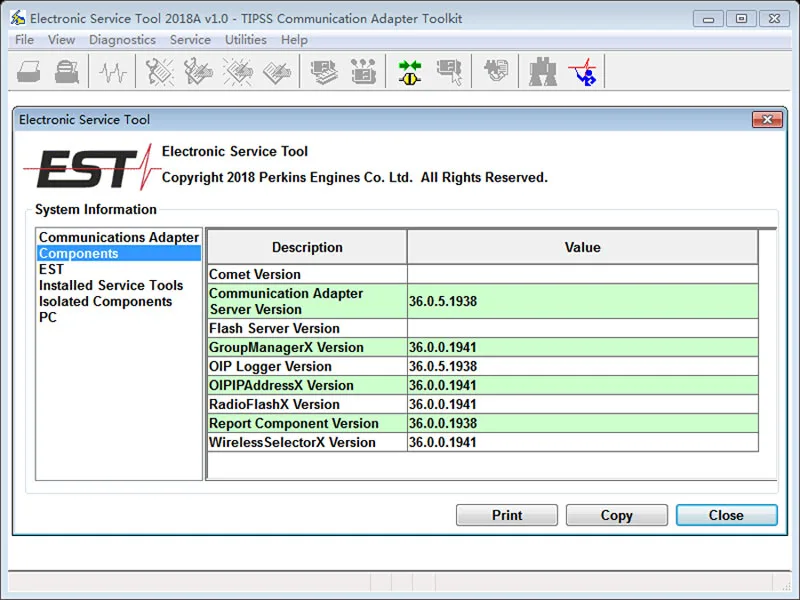This screenshot has width=800, height=600.
Task: Open Logged Event Codes notepad-with-pen icon
Action: tap(277, 72)
